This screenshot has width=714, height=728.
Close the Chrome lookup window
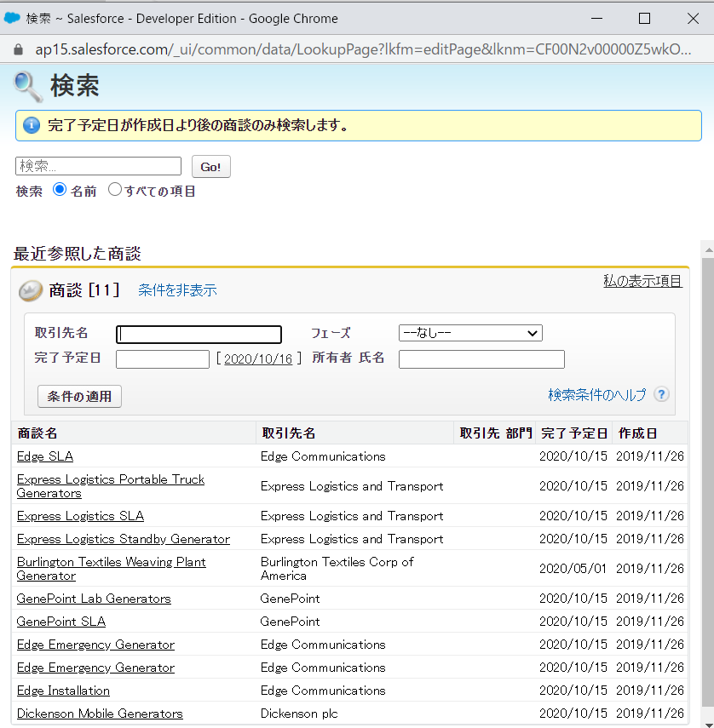click(693, 19)
